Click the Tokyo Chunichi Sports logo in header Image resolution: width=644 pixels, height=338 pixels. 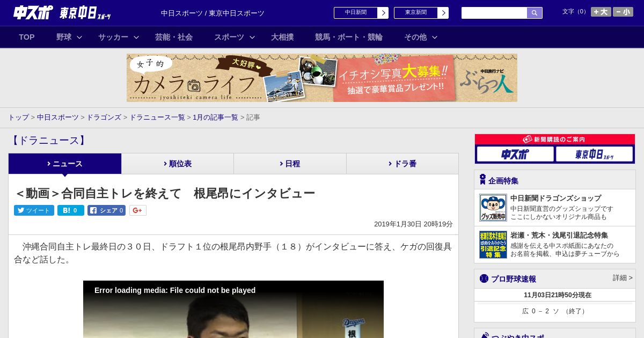click(85, 12)
